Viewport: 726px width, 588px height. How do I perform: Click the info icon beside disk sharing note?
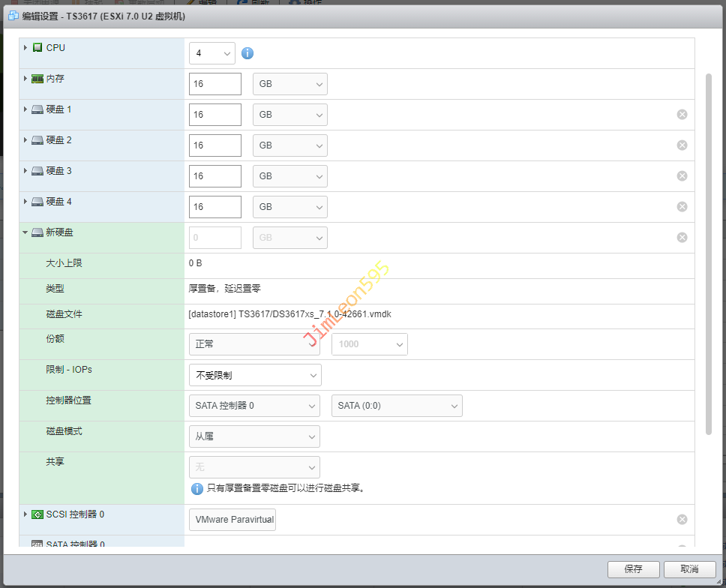coord(197,488)
